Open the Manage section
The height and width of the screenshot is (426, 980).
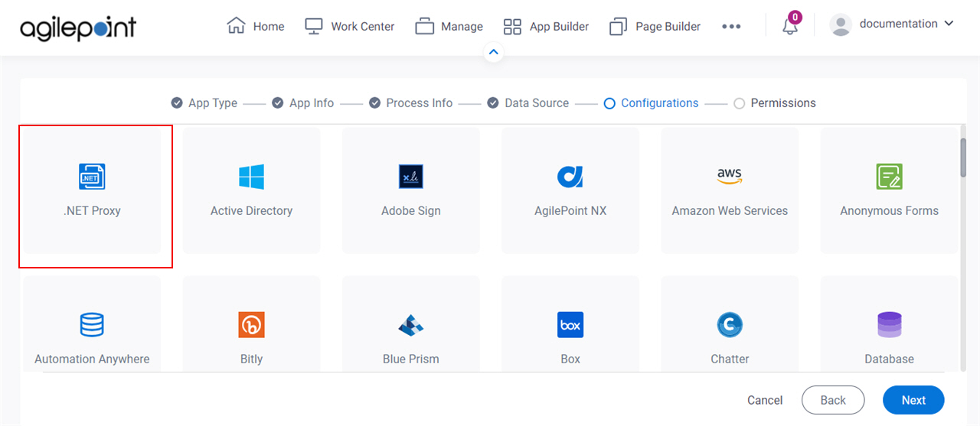[449, 26]
